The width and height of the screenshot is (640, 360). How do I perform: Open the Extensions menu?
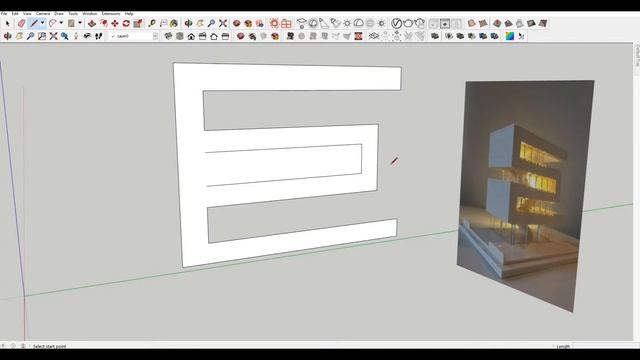[x=111, y=13]
